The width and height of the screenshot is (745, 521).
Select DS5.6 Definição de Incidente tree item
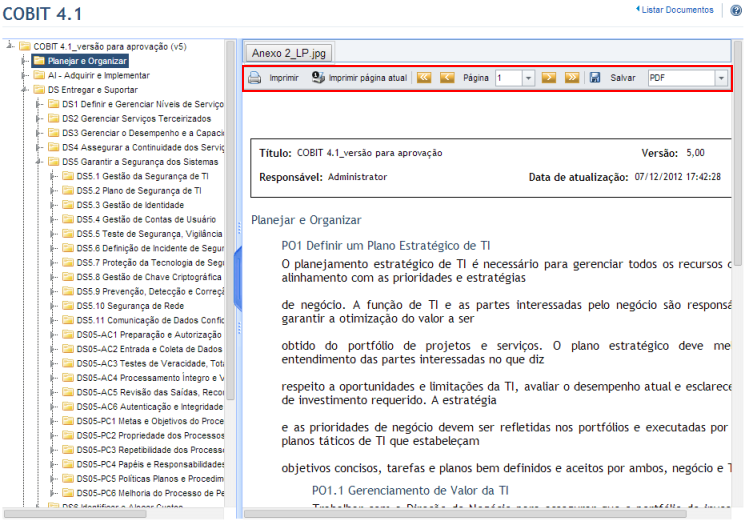tap(150, 248)
